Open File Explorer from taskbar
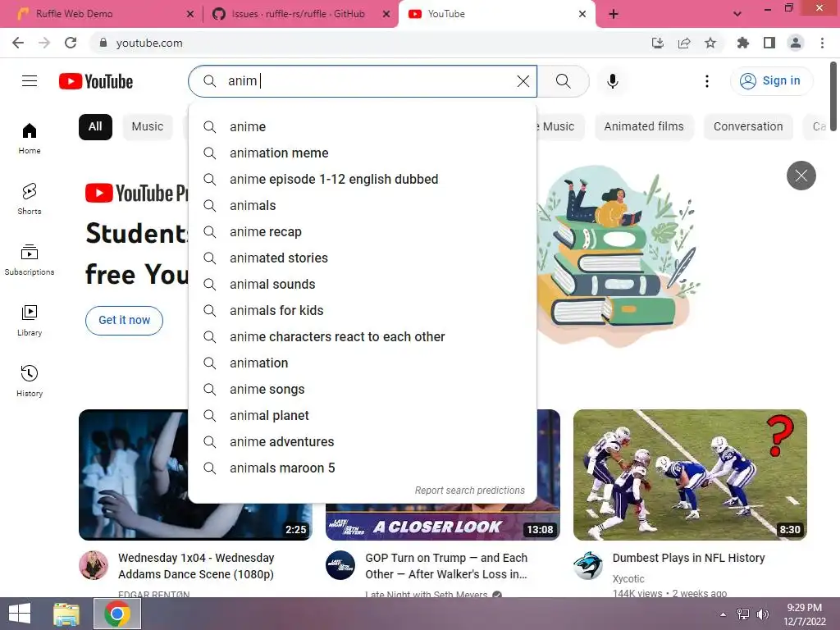The image size is (840, 630). [x=66, y=614]
